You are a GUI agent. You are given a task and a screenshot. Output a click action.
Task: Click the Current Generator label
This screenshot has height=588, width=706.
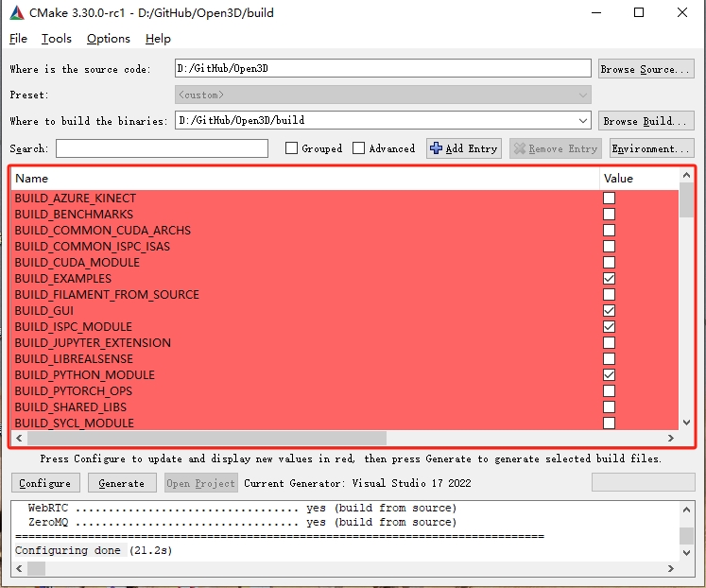tap(357, 483)
